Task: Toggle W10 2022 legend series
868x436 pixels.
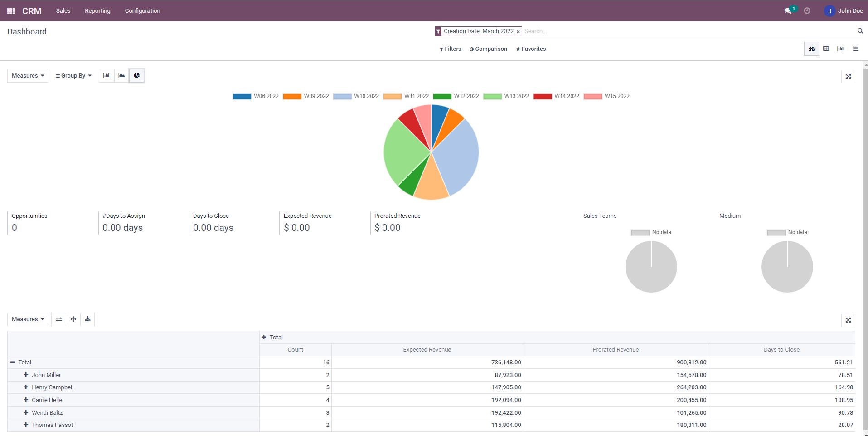Action: [356, 96]
